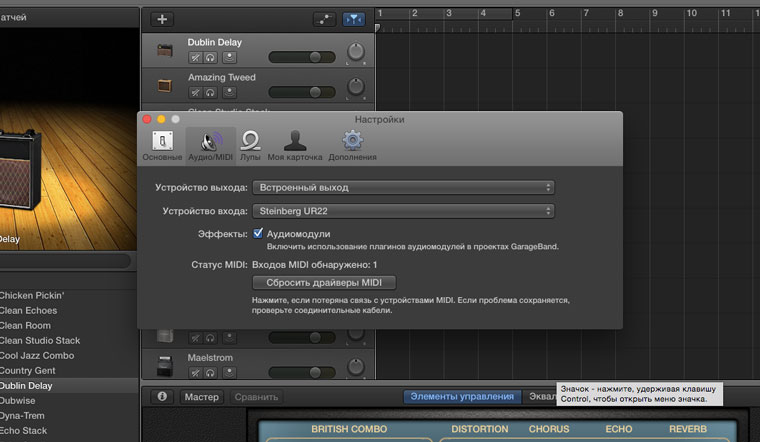Open the Аудио/MIDI preferences tab
Viewport: 760px width, 442px height.
tap(210, 146)
